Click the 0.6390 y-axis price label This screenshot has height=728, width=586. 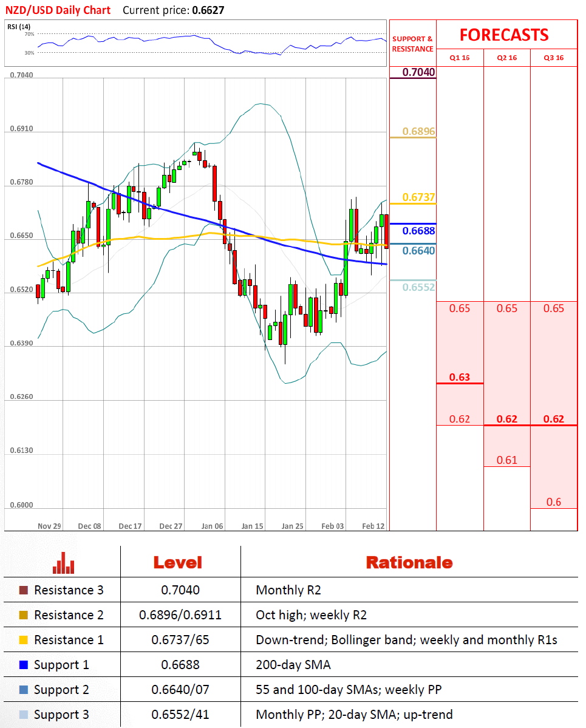coord(22,343)
